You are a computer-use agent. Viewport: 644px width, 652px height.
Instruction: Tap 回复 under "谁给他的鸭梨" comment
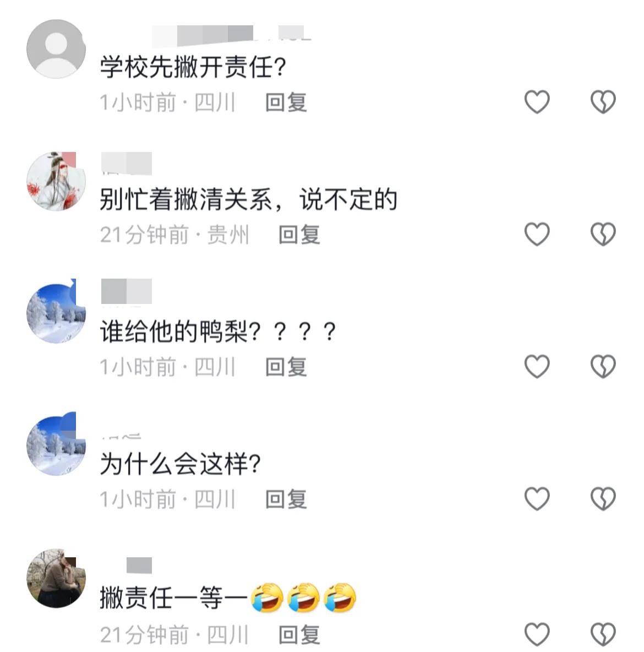pyautogui.click(x=286, y=367)
